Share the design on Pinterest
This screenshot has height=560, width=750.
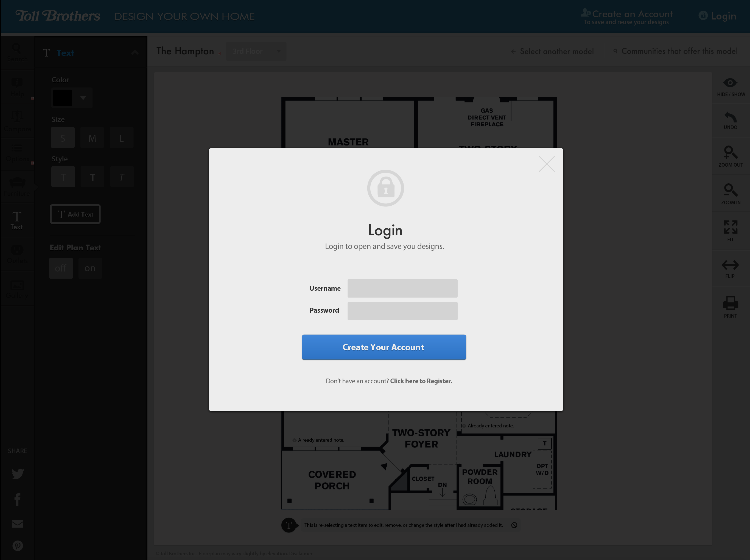pos(17,545)
